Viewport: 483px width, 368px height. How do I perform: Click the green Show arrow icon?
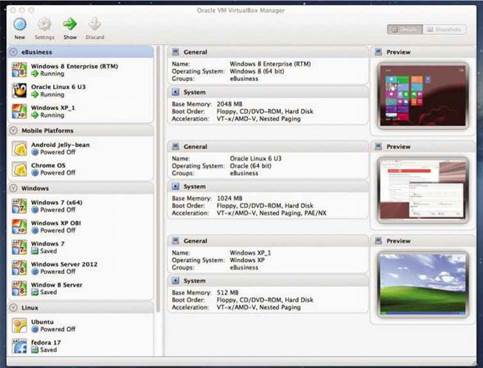click(70, 24)
